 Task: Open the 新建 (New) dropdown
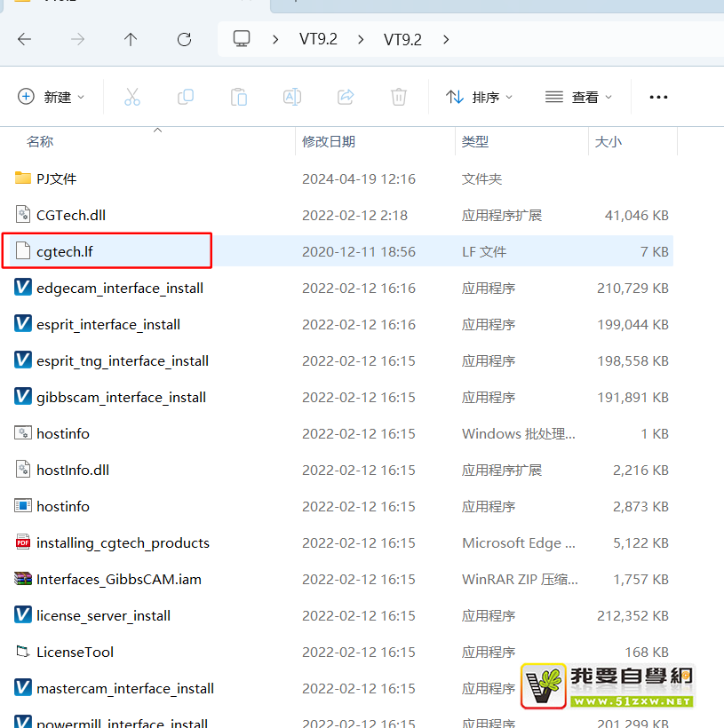[52, 97]
